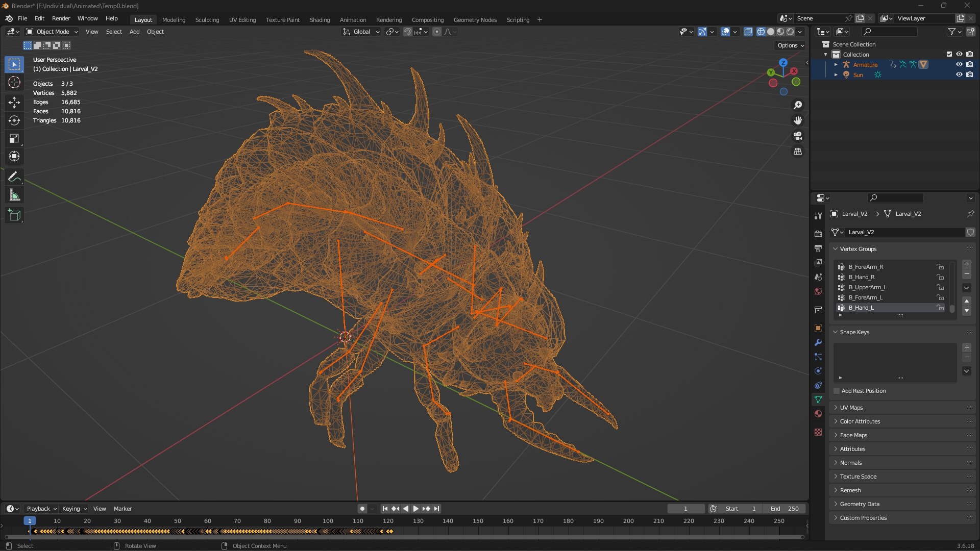Select the Cursor tool in toolbar
The image size is (980, 551).
14,82
